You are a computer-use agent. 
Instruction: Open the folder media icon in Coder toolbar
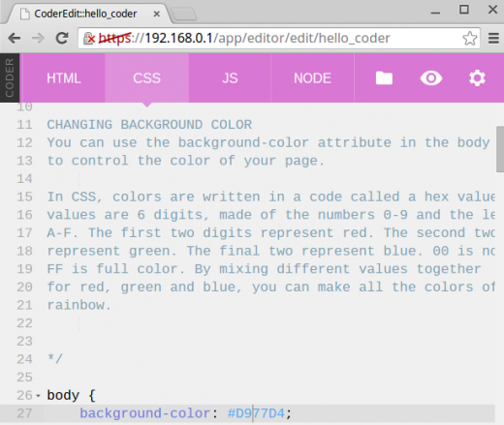384,78
